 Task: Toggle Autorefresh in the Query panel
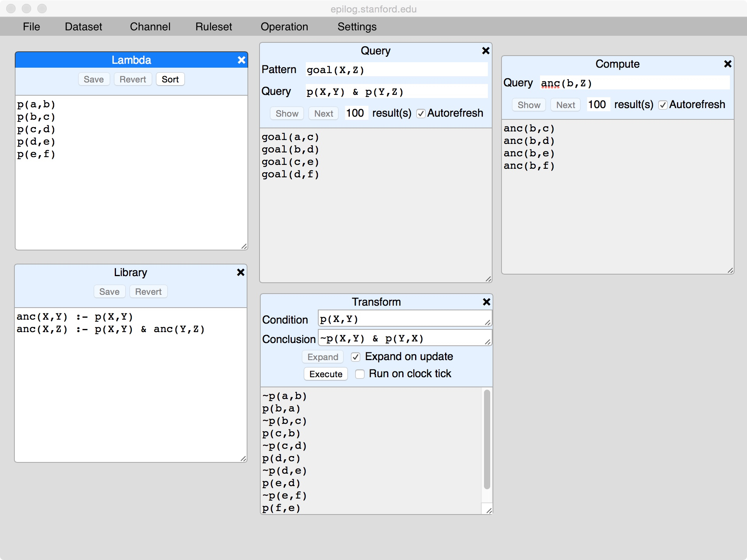[x=421, y=114]
